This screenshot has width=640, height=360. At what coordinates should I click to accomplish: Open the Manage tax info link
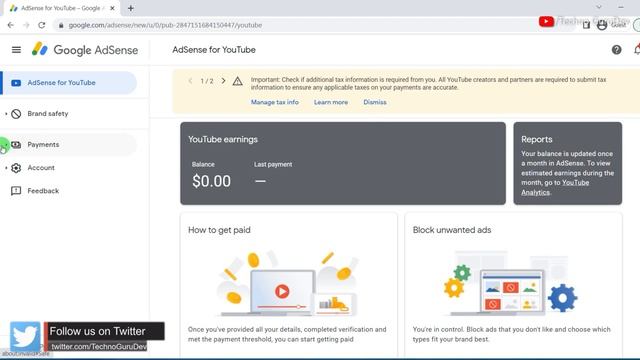coord(275,102)
